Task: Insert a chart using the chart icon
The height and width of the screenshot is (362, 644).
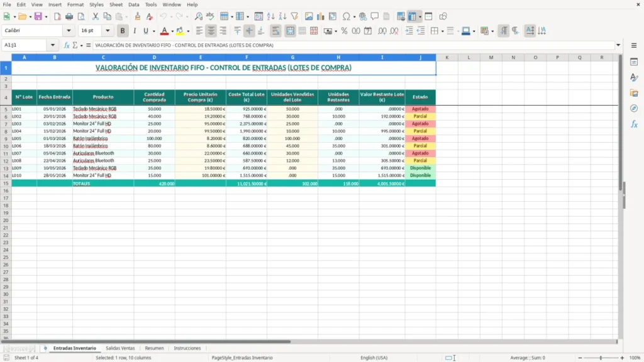Action: [321, 16]
